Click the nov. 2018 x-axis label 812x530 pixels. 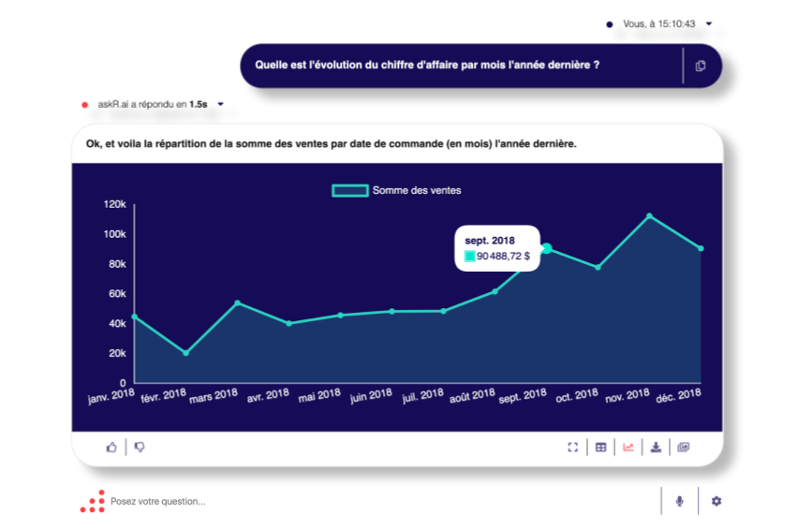627,396
